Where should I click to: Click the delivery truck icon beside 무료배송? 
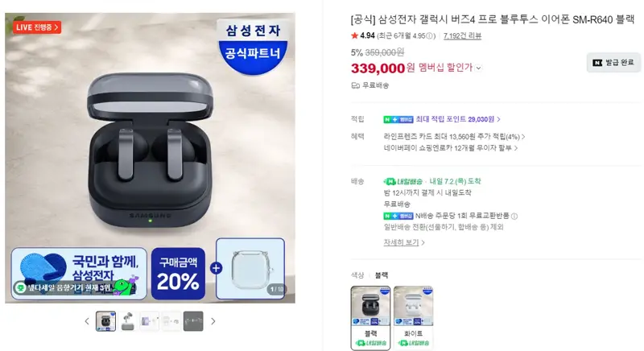[355, 85]
